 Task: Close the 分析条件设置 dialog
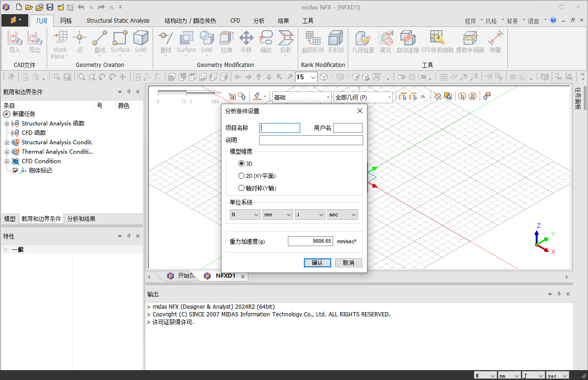359,111
